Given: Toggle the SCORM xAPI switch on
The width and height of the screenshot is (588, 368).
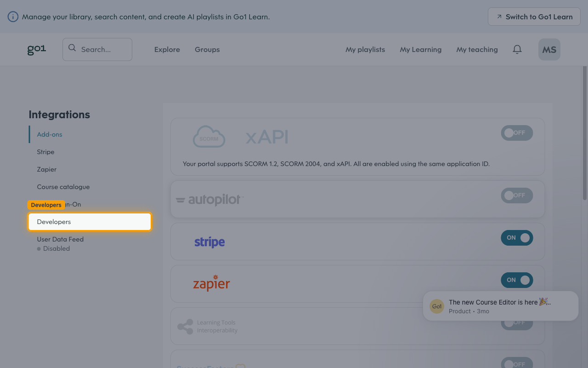Looking at the screenshot, I should [517, 133].
